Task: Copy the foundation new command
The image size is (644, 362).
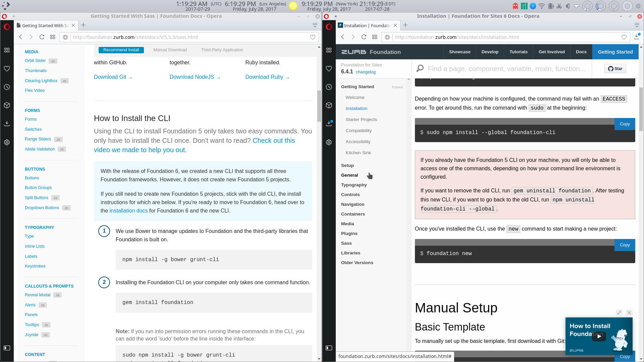Action: pos(625,245)
